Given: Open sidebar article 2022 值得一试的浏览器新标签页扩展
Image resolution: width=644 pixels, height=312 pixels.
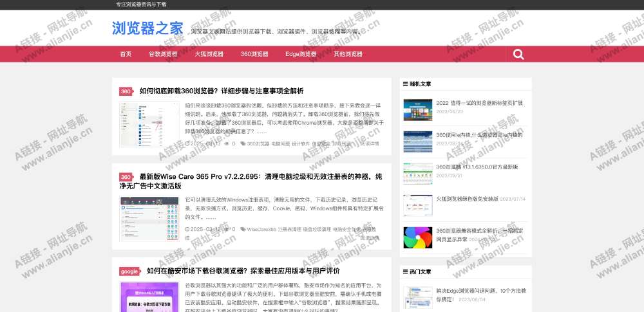Looking at the screenshot, I should pos(479,103).
